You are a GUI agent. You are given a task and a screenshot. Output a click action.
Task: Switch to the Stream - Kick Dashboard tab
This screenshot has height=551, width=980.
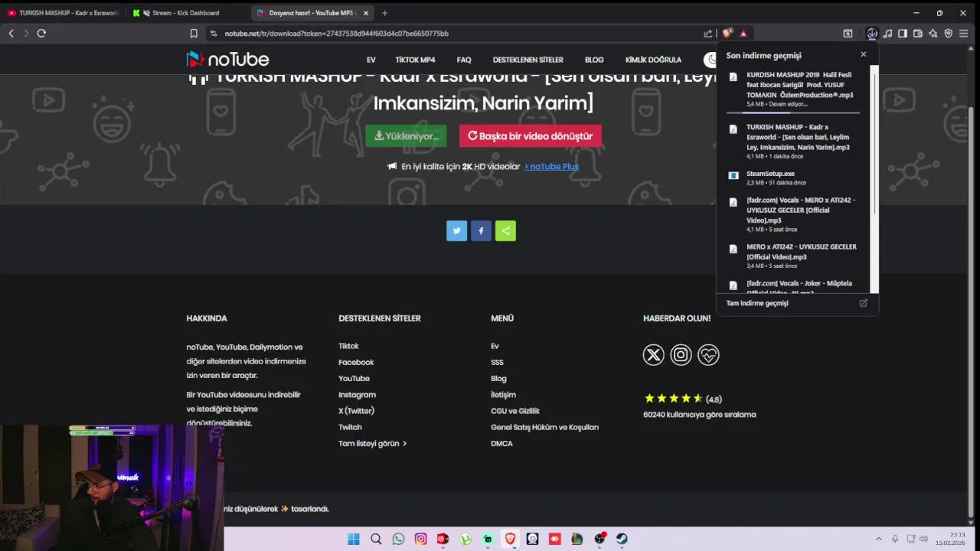pos(186,13)
